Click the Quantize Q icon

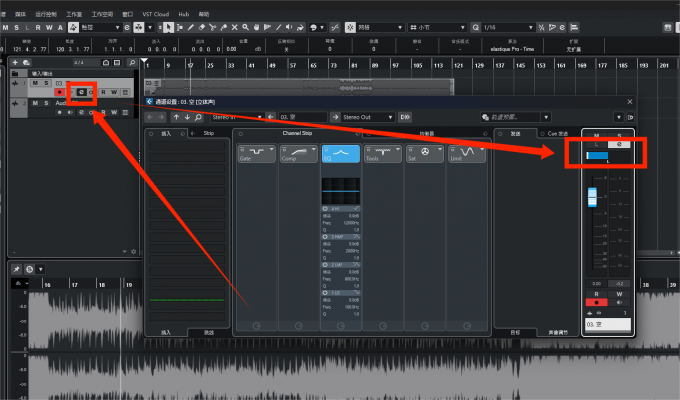pos(476,27)
